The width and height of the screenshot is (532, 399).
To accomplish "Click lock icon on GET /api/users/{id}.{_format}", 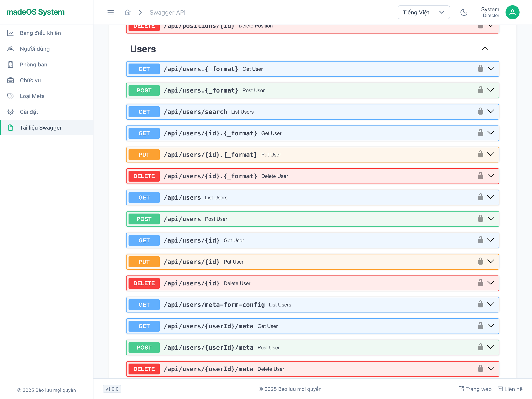I will [480, 133].
